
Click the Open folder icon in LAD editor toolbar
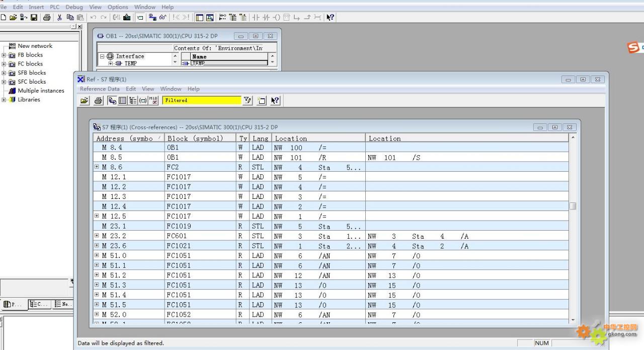click(x=13, y=17)
